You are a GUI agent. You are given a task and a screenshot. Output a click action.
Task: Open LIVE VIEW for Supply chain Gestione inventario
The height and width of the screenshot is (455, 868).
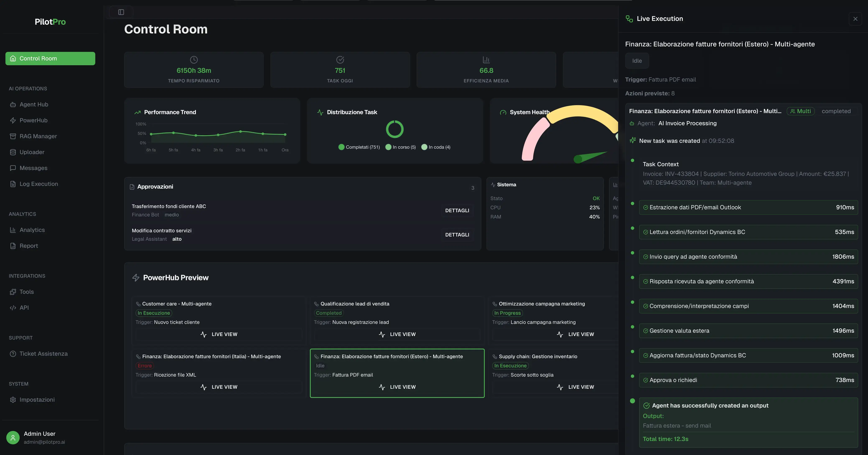575,387
